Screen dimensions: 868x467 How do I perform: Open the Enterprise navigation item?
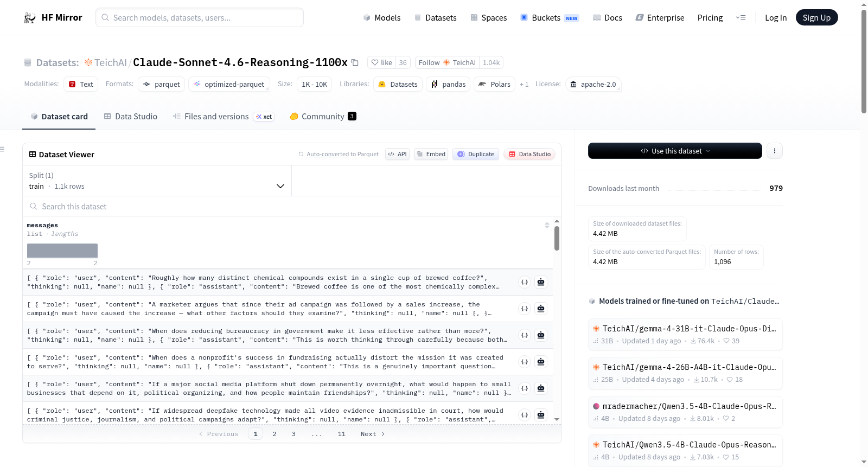(x=660, y=17)
